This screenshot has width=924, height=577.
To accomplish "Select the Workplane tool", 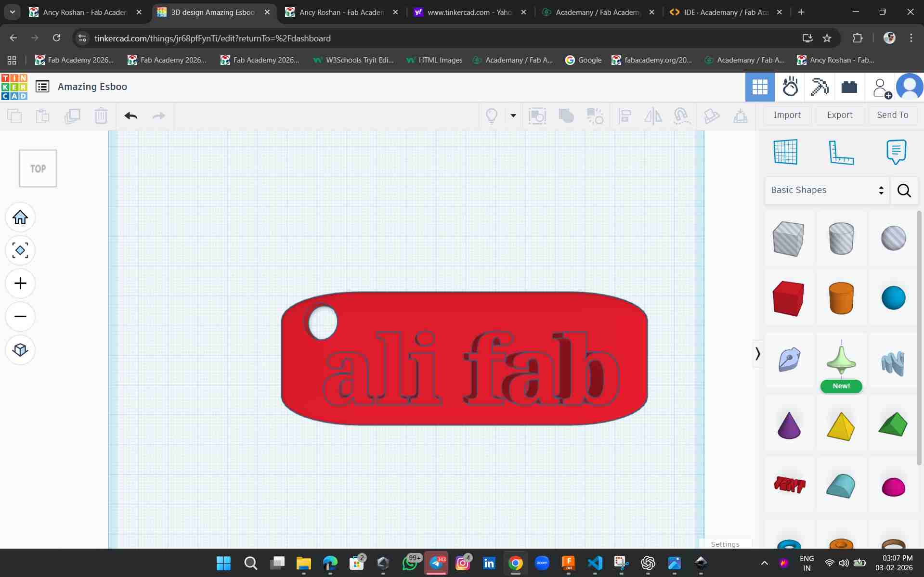I will point(786,152).
